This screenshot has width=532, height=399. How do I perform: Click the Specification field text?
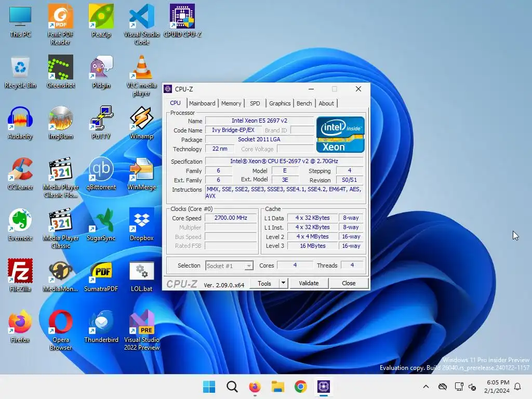(x=284, y=161)
